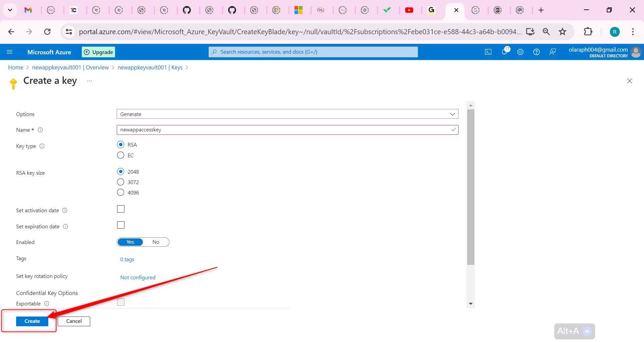Go forward in the browser
The width and height of the screenshot is (644, 342).
[x=29, y=32]
